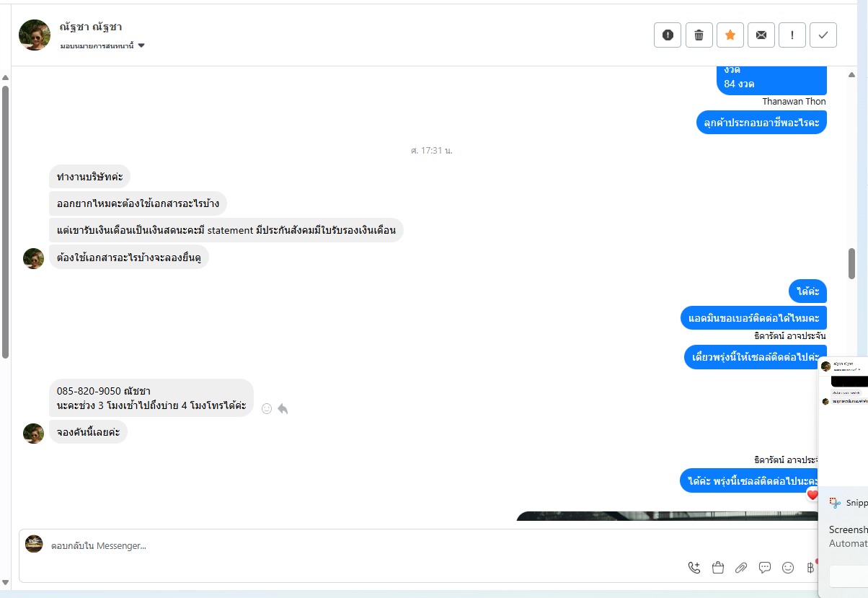The image size is (868, 598).
Task: Mark conversation as spam with octagon icon
Action: click(668, 35)
